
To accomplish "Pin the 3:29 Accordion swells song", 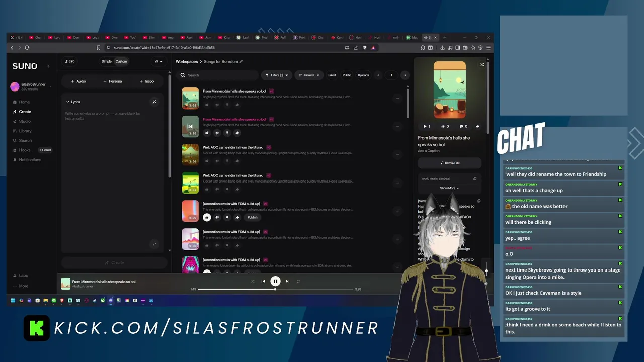I will pyautogui.click(x=227, y=217).
